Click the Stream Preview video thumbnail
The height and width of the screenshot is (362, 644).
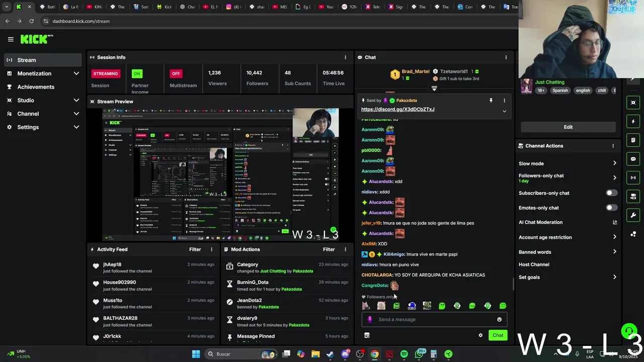(x=220, y=174)
